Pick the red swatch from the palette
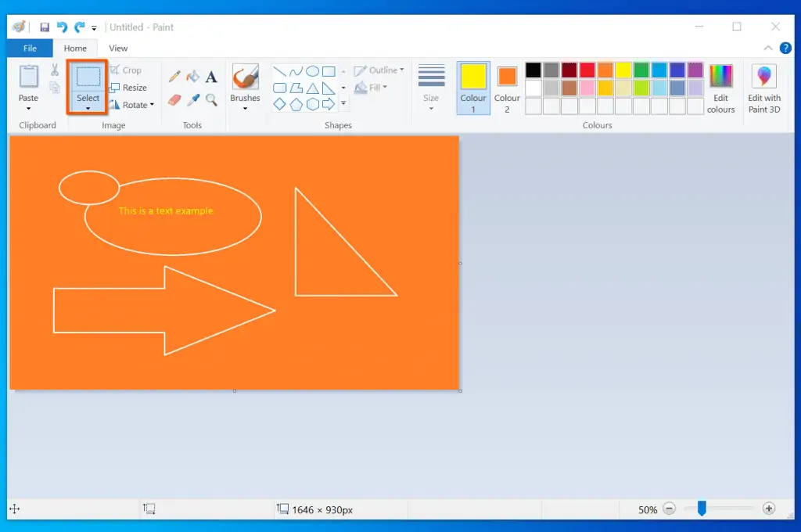 tap(588, 70)
